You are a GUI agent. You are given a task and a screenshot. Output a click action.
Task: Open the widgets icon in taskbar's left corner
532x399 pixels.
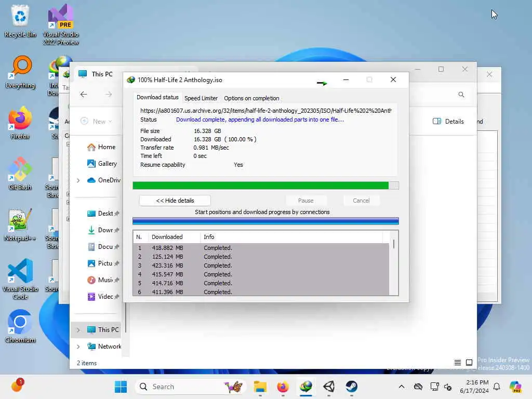pyautogui.click(x=17, y=386)
